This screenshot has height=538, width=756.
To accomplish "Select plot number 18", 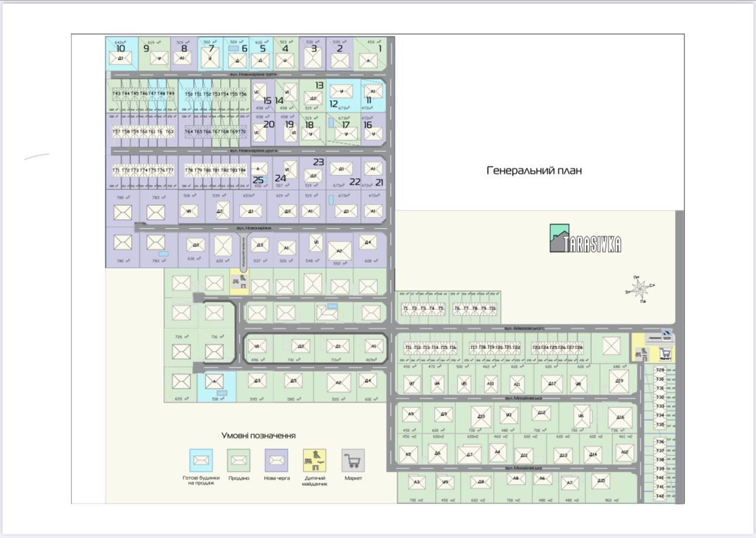I will tap(309, 125).
